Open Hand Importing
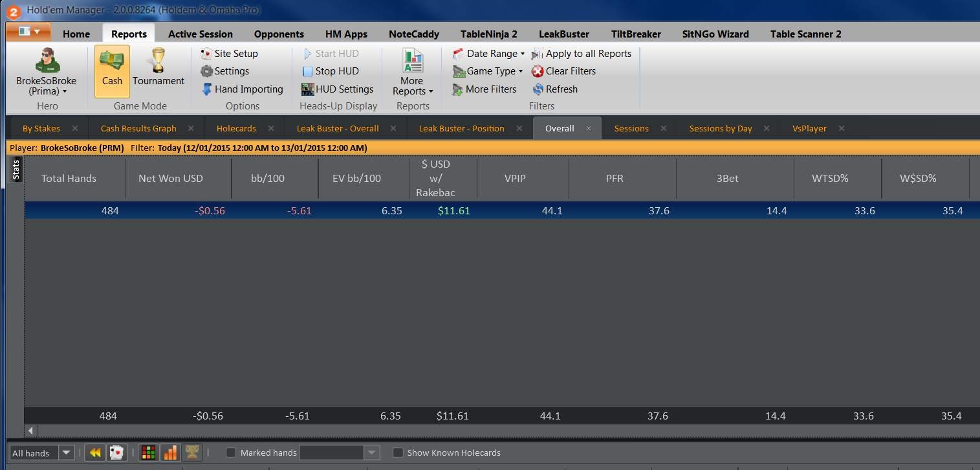Image resolution: width=980 pixels, height=470 pixels. point(242,89)
